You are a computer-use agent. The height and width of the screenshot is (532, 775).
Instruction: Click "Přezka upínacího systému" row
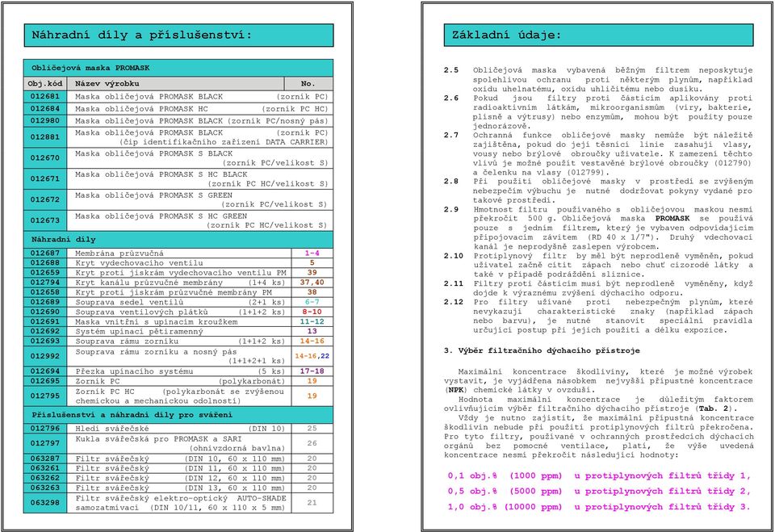point(178,371)
